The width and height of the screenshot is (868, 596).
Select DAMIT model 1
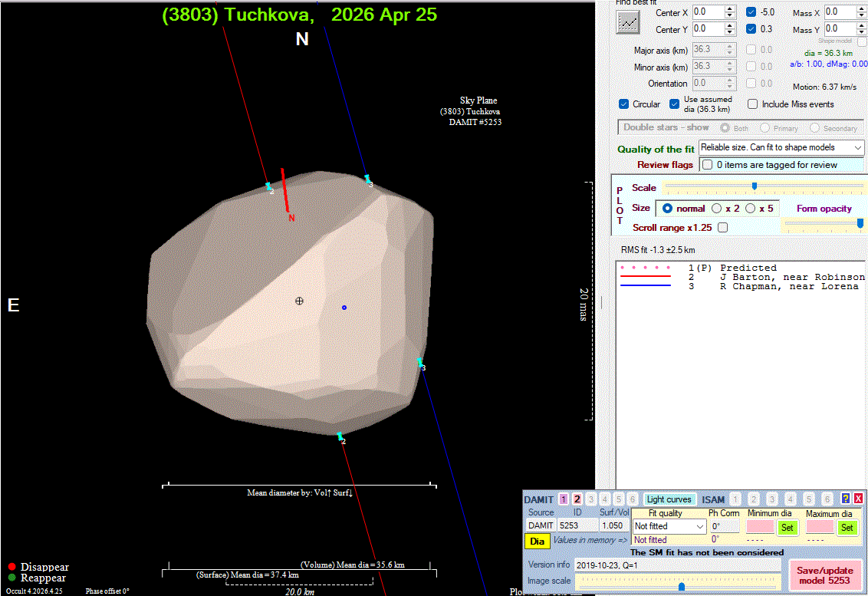[x=564, y=499]
